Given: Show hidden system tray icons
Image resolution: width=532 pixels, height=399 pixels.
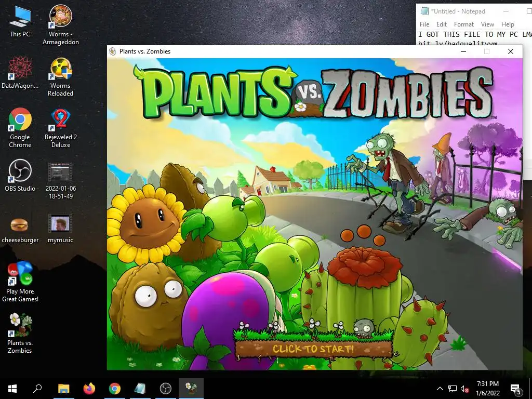Looking at the screenshot, I should click(440, 389).
